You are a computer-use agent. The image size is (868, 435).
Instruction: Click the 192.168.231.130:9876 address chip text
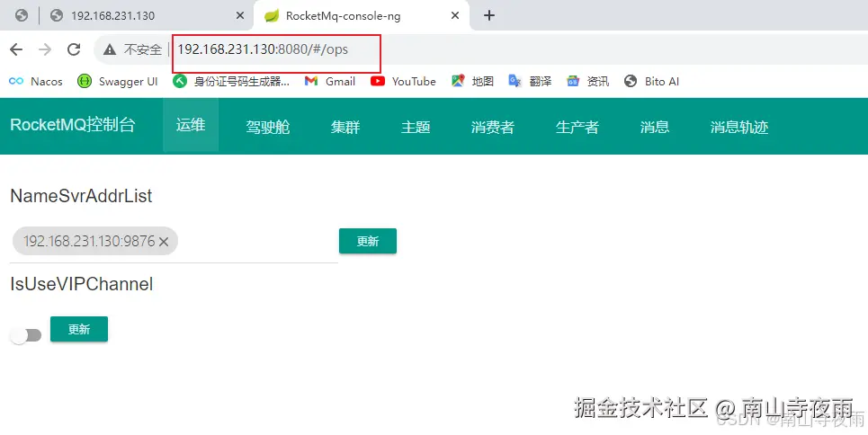(x=89, y=241)
